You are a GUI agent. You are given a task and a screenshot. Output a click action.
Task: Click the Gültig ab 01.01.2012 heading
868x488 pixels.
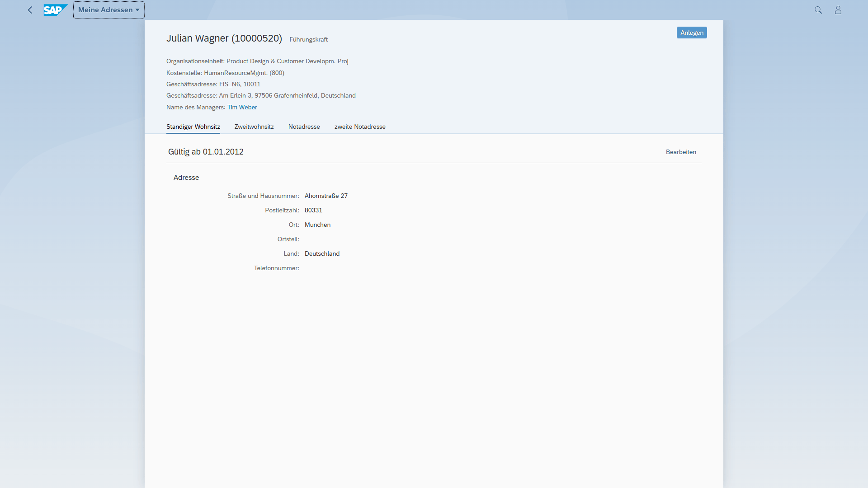(206, 152)
